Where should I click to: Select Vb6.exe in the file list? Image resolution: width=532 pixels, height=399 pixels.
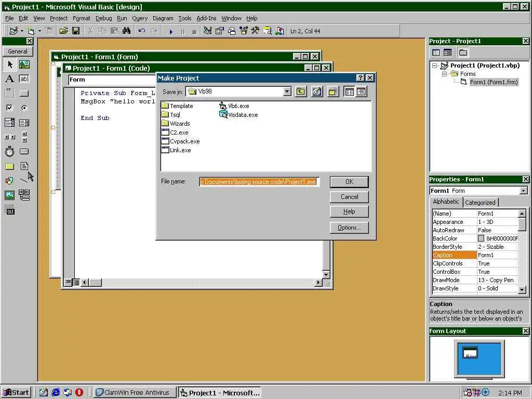click(x=234, y=106)
